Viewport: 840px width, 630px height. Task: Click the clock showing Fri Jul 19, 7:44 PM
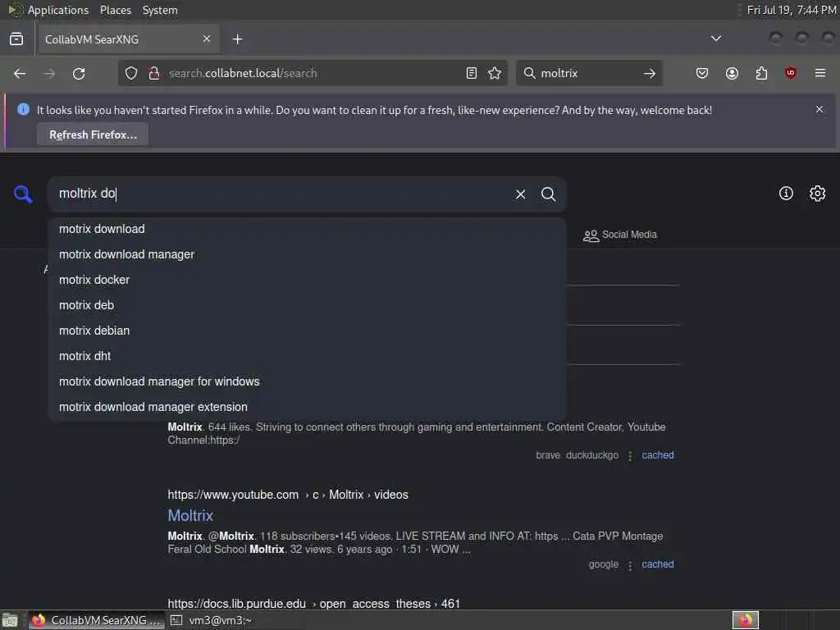[792, 10]
